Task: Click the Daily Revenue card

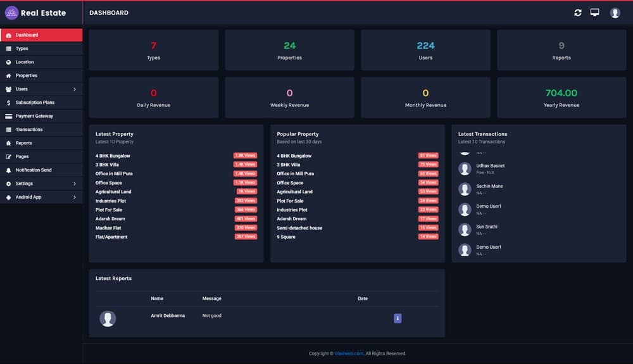Action: 153,97
